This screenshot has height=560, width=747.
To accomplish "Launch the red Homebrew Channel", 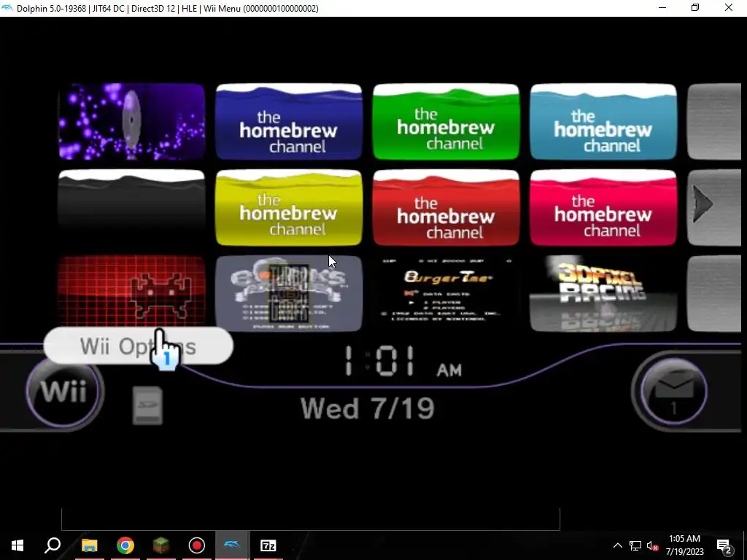I will [x=446, y=208].
